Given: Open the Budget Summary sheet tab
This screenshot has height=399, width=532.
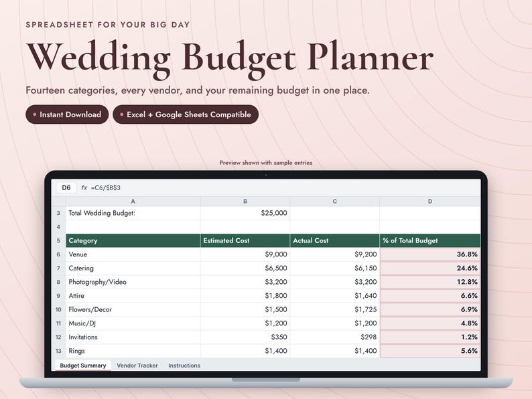Looking at the screenshot, I should 83,366.
